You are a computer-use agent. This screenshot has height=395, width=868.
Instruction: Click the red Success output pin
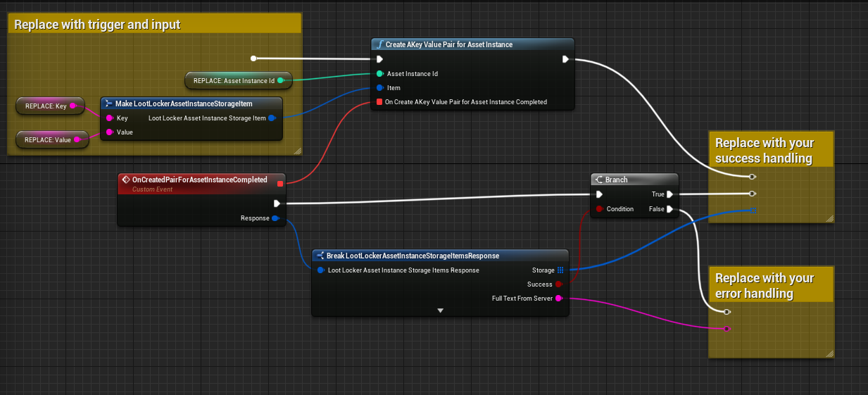point(559,284)
